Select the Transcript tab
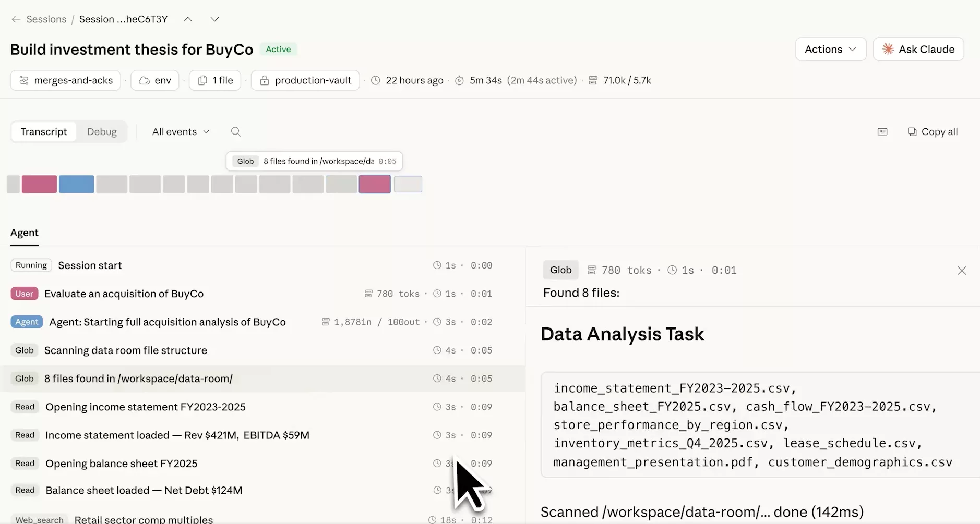Screen dimensions: 980x524 (44, 132)
